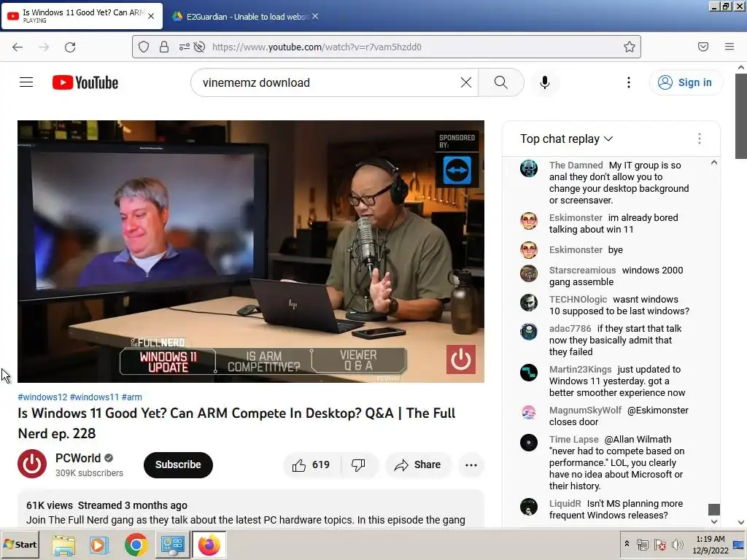Click the page scrollbar down arrow

point(741,522)
